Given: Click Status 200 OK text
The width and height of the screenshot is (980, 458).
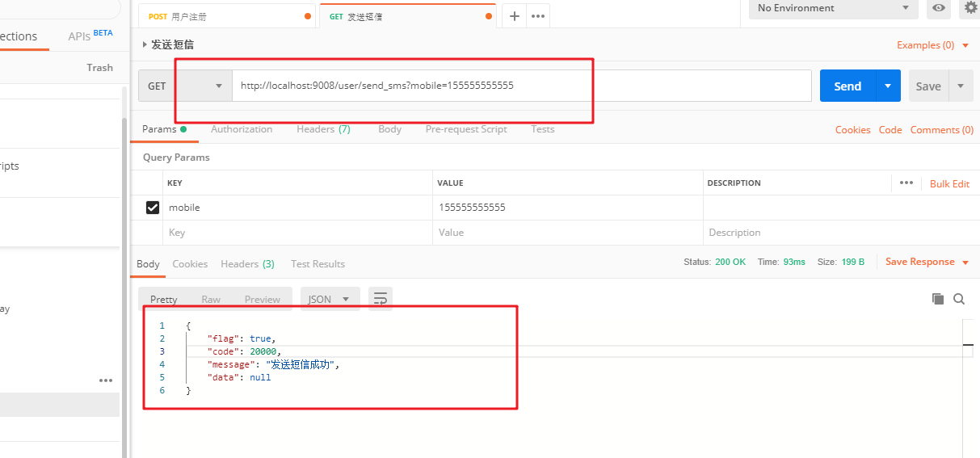Looking at the screenshot, I should tap(715, 263).
